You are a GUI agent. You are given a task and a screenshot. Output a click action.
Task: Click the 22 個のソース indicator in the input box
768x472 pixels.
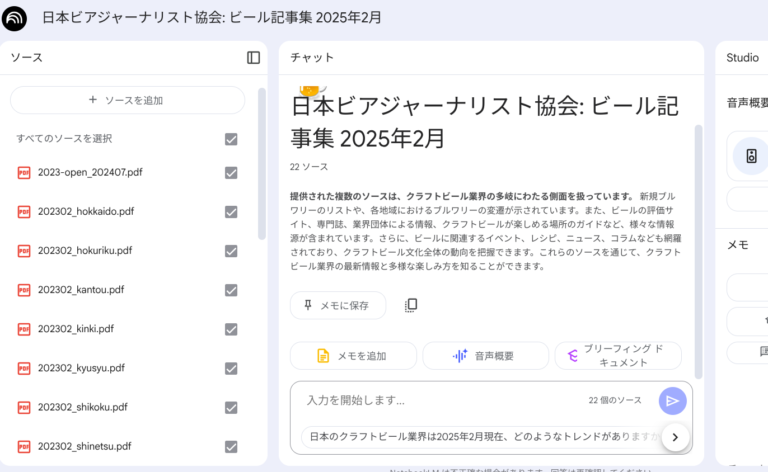[615, 401]
